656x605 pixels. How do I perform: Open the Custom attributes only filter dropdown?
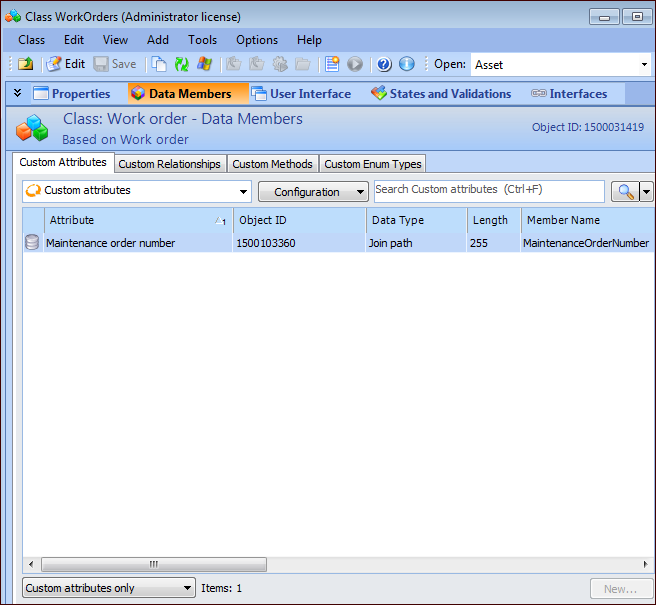(109, 588)
